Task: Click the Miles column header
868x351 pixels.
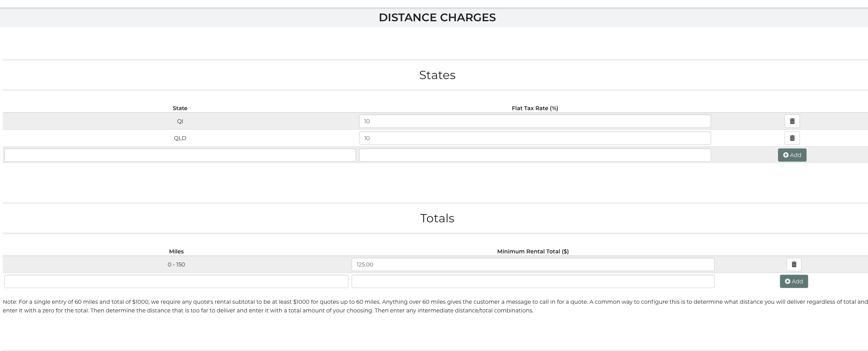Action: [x=176, y=251]
